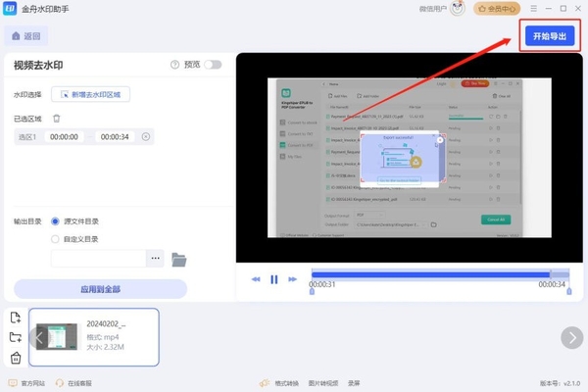Click the video progress bar
This screenshot has height=392, width=588.
tap(440, 274)
